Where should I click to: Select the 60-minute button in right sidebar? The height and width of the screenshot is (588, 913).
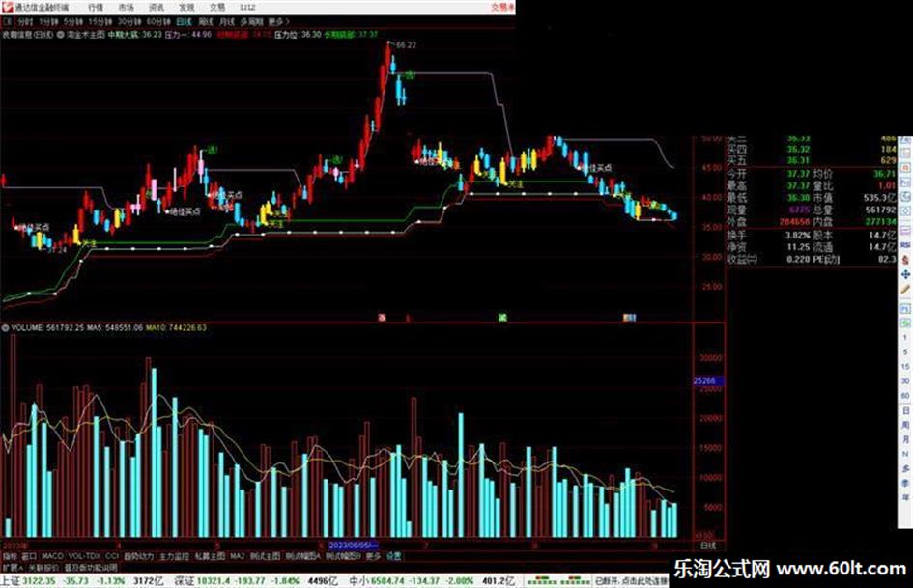[905, 396]
